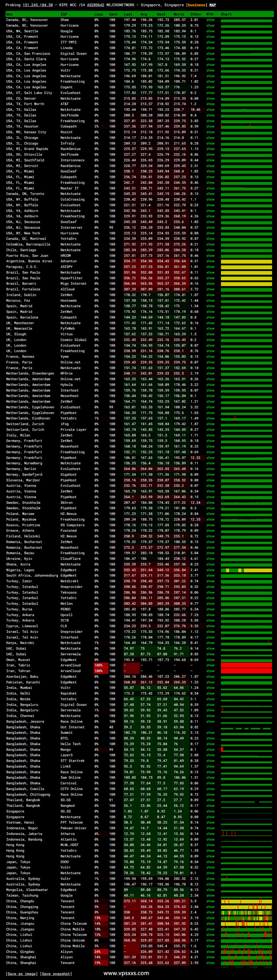277x980 pixels.
Task: Open the 151.245.184.30 IP address link
Action: pos(38,5)
